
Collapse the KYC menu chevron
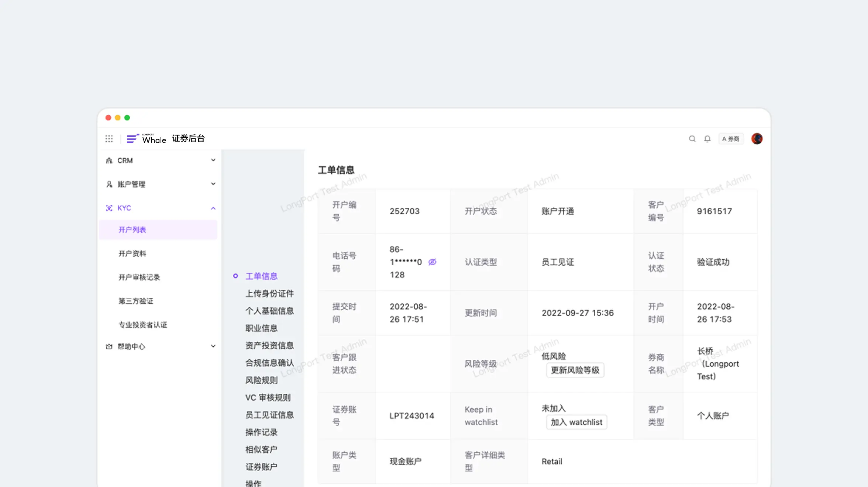pos(213,208)
